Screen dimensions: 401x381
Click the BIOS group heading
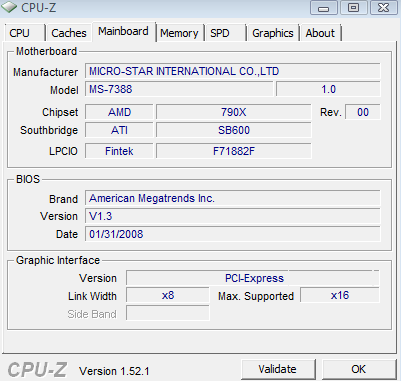[28, 179]
